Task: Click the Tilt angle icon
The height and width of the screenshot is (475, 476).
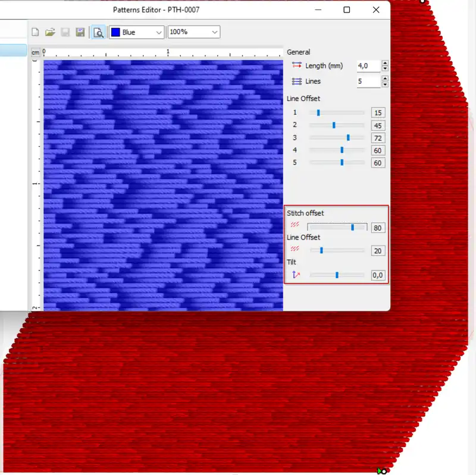Action: [295, 275]
